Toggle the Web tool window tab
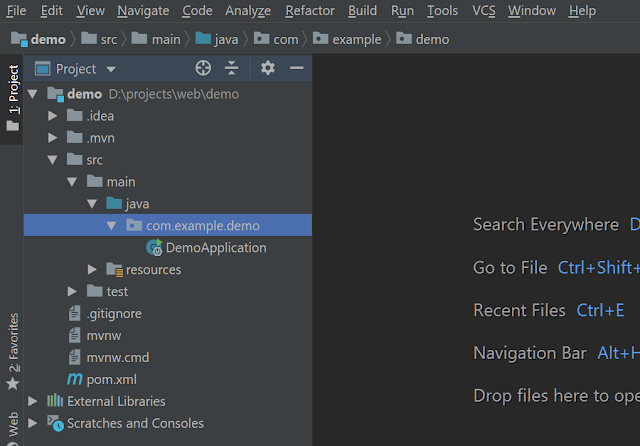The image size is (640, 446). [13, 428]
